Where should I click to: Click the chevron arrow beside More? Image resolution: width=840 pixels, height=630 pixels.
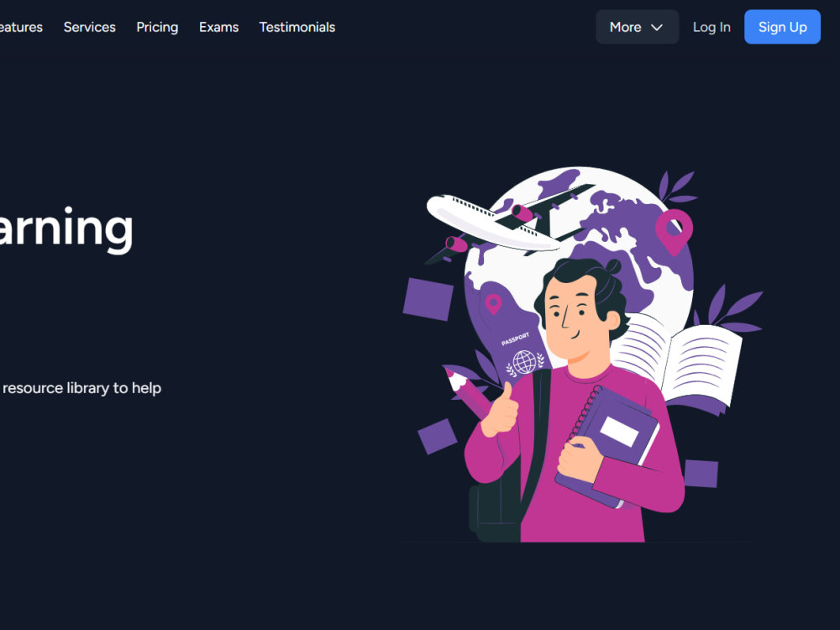point(657,28)
